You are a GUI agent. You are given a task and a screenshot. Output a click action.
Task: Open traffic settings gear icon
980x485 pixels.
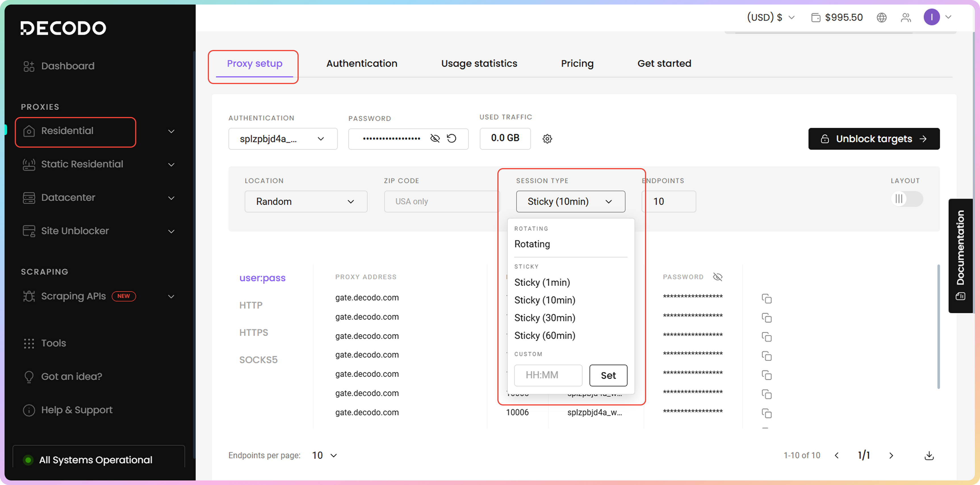tap(547, 139)
